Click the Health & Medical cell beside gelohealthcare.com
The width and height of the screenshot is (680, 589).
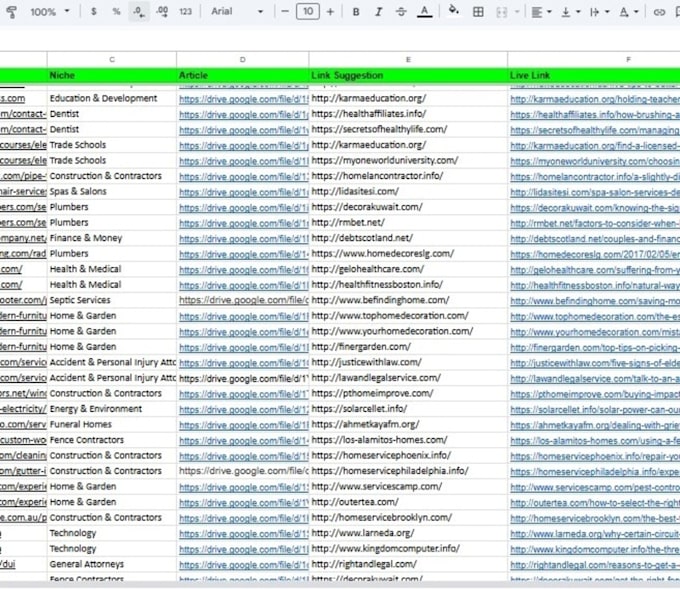pos(112,269)
